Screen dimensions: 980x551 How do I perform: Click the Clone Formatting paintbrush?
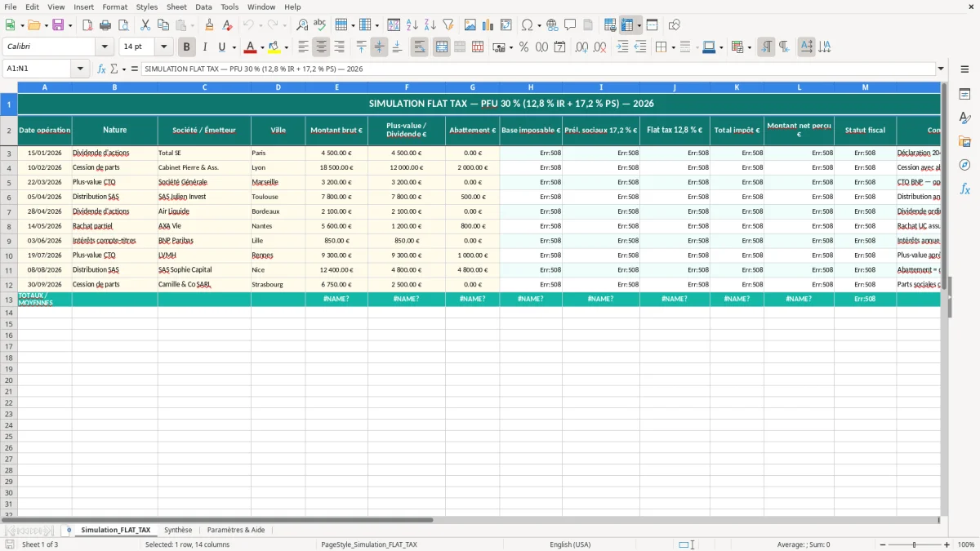210,25
